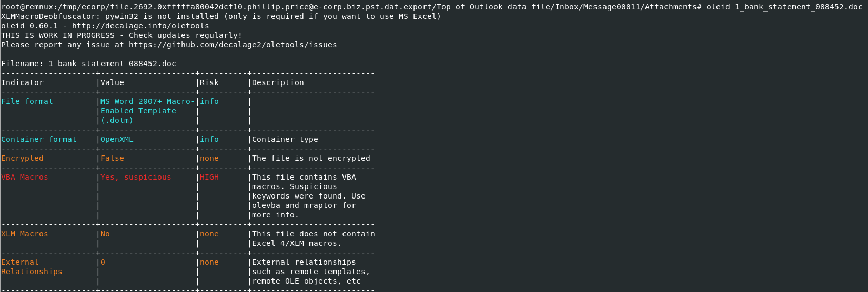Screen dimensions: 868x292
Task: Click the 'XLM Macros' indicator label
Action: tap(25, 234)
